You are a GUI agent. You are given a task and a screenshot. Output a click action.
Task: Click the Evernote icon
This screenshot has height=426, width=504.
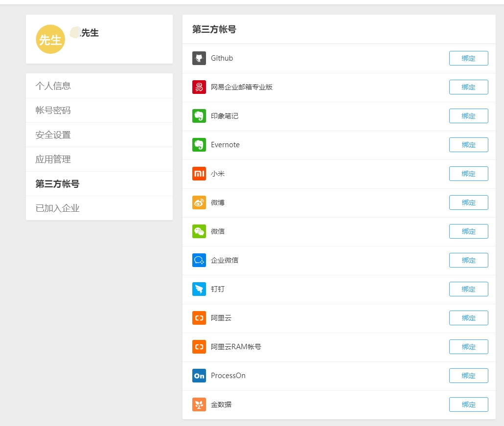tap(199, 145)
